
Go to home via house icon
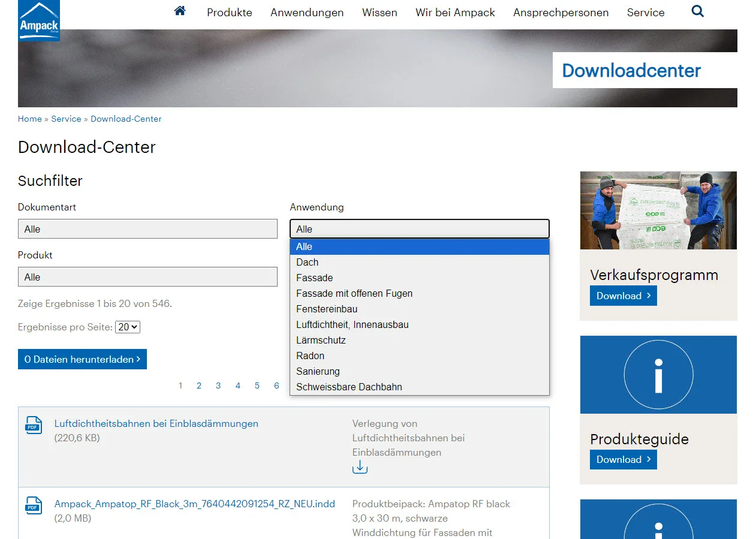[180, 11]
